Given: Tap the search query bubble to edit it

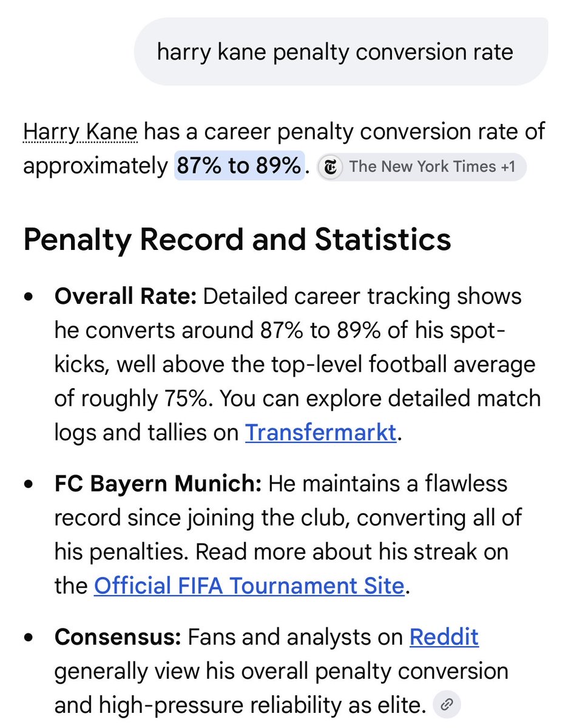Looking at the screenshot, I should pos(341,52).
